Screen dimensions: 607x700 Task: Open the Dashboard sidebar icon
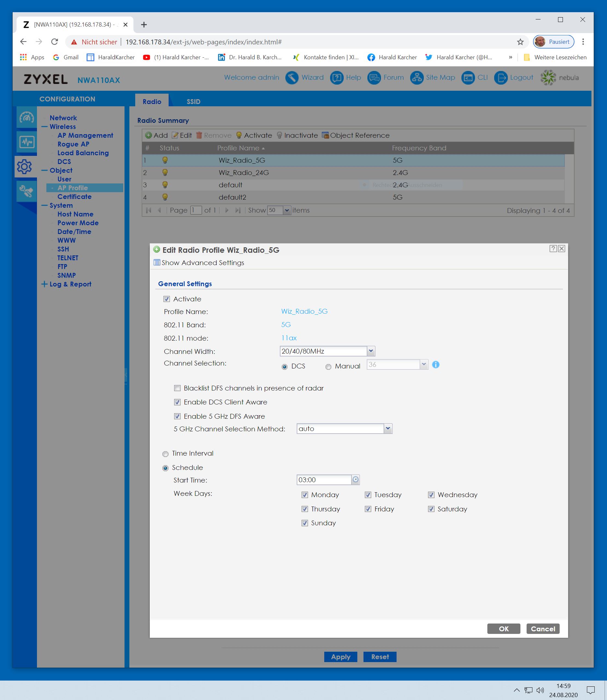26,118
